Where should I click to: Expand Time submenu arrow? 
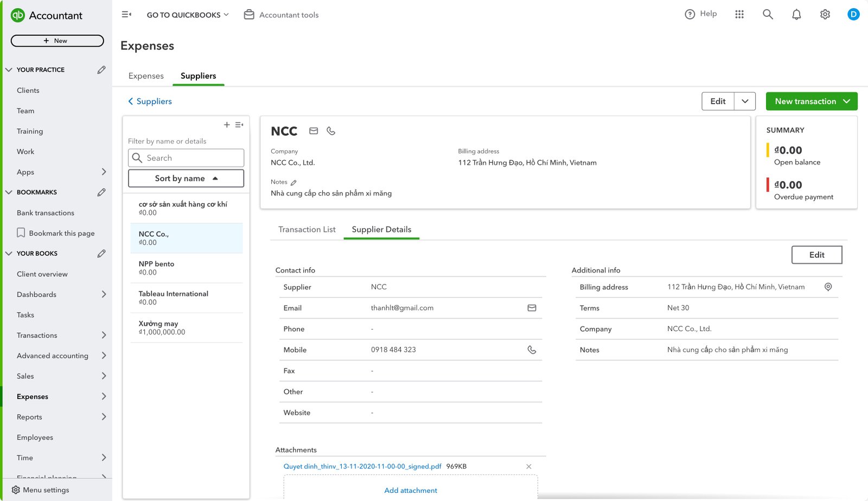pos(104,458)
